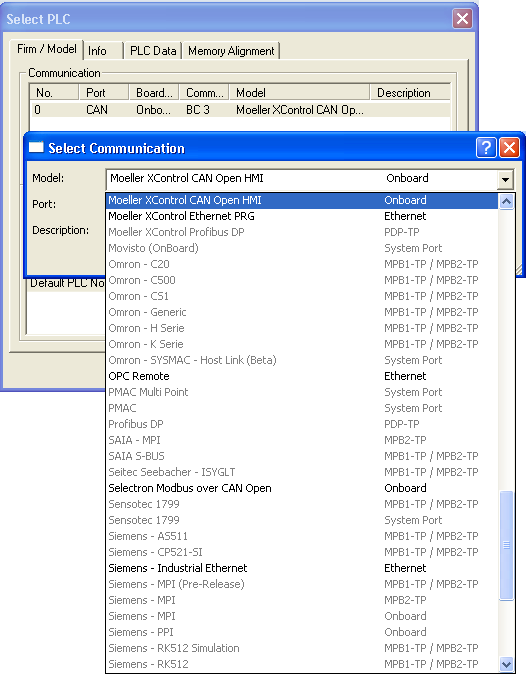Screen dimensions: 526x676
Task: Select OPC Remote entry
Action: coord(302,376)
